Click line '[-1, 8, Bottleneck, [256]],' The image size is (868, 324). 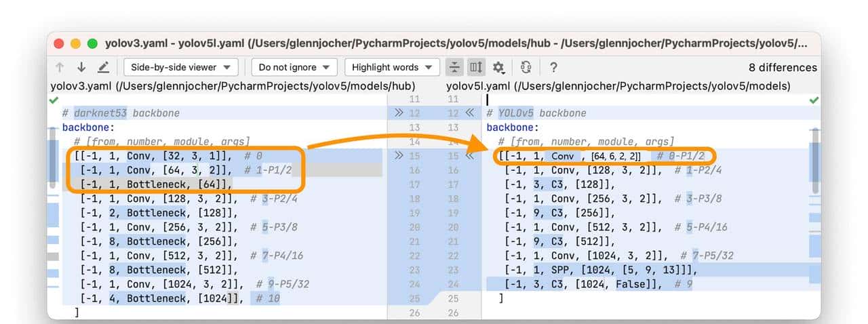[x=159, y=241]
